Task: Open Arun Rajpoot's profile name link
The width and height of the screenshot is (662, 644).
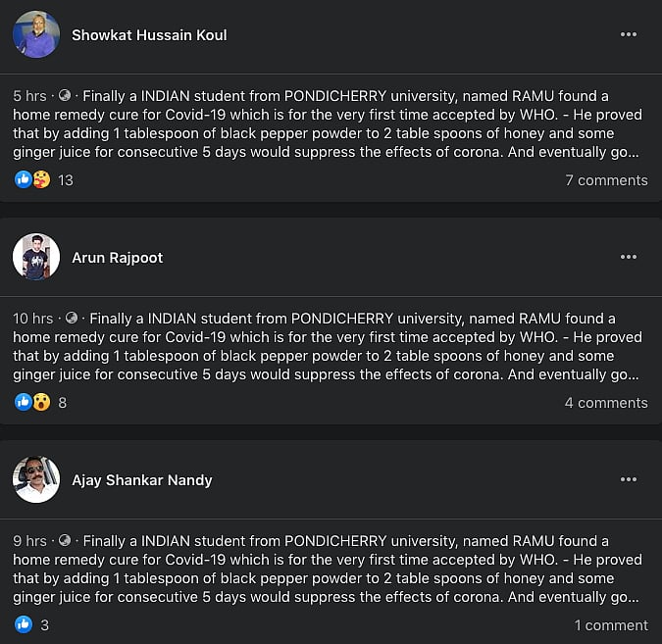Action: click(118, 258)
